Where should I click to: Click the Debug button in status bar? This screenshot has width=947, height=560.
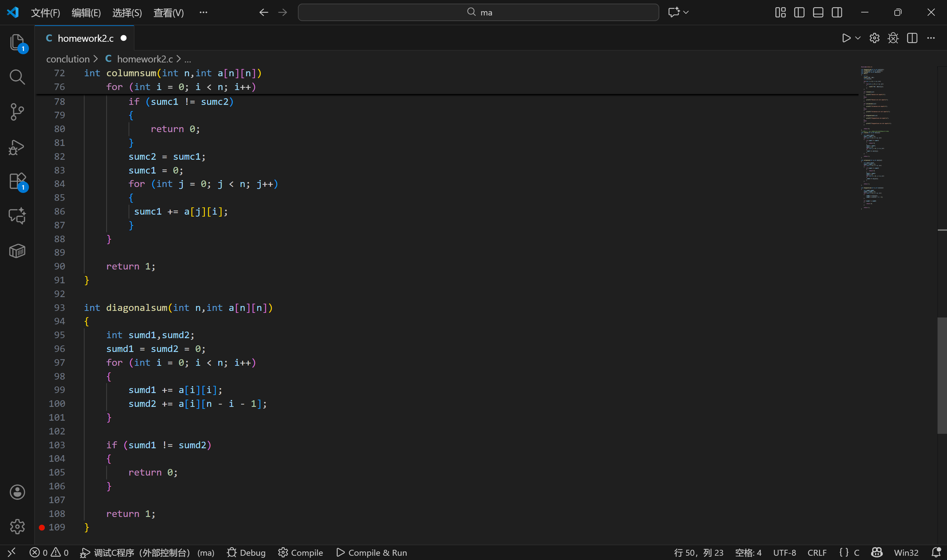click(x=247, y=552)
